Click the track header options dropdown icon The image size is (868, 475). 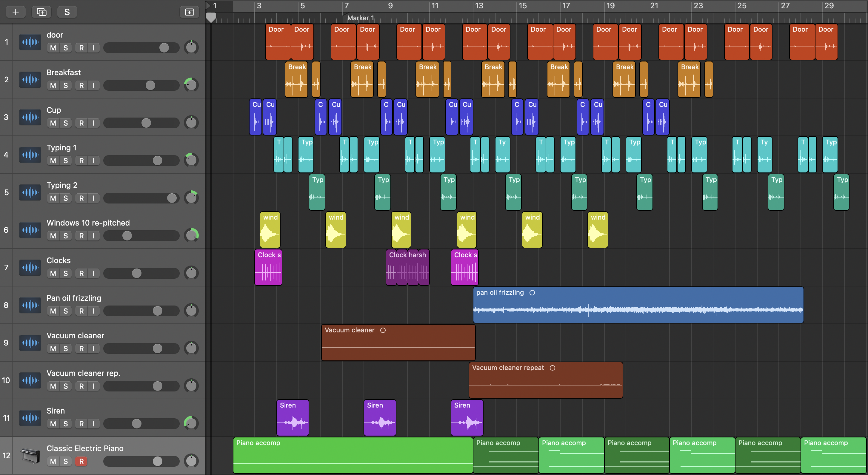[x=189, y=12]
